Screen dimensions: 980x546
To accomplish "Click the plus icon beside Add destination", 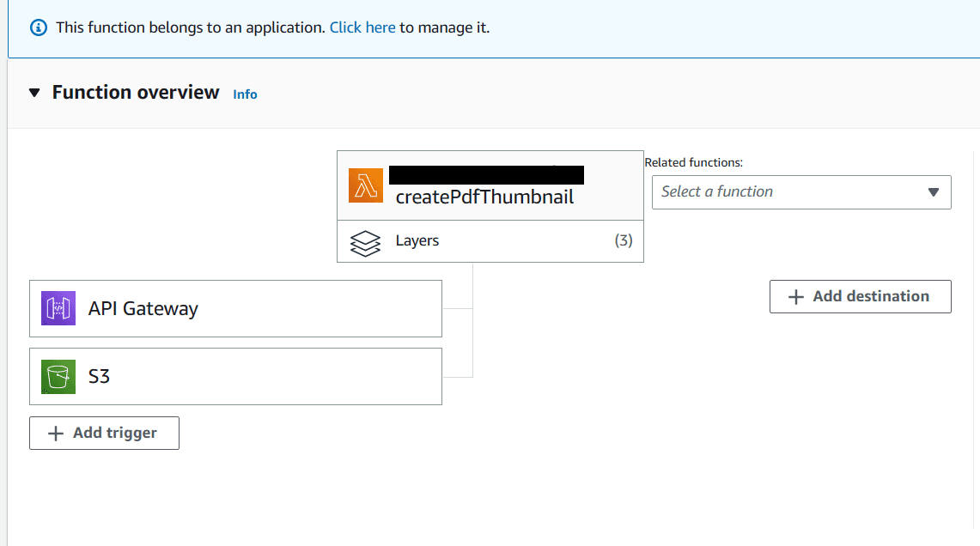I will coord(796,296).
